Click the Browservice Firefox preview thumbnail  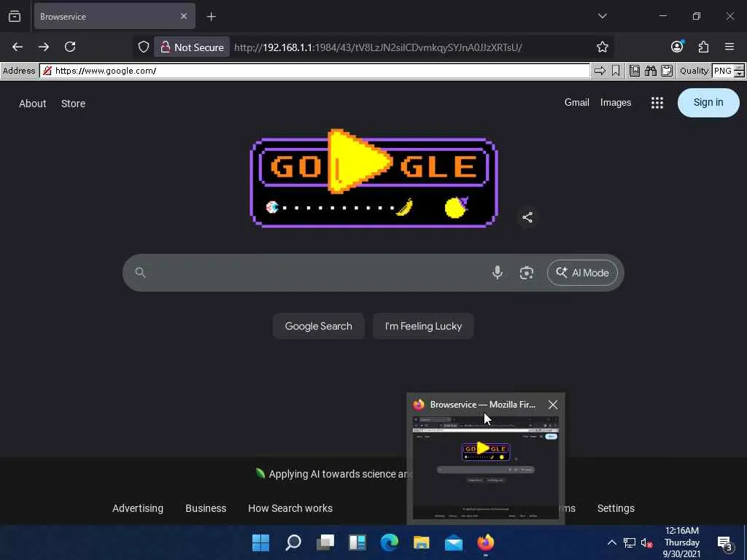pyautogui.click(x=485, y=467)
